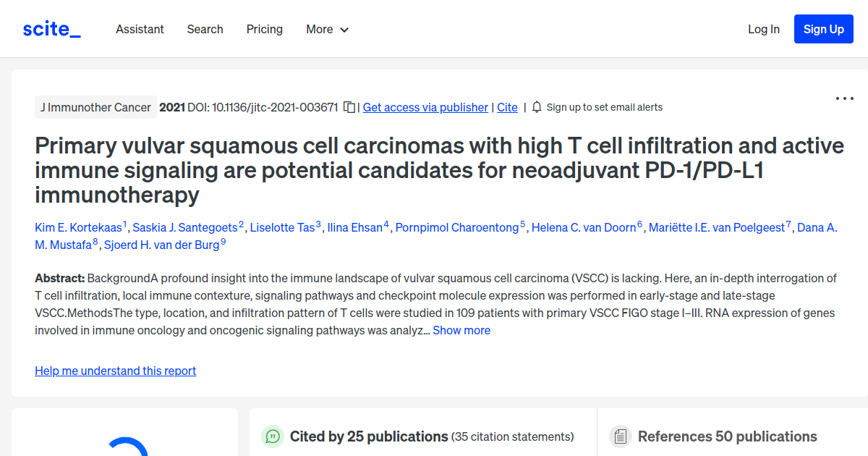Click the references document icon
The image size is (868, 456).
(x=620, y=436)
